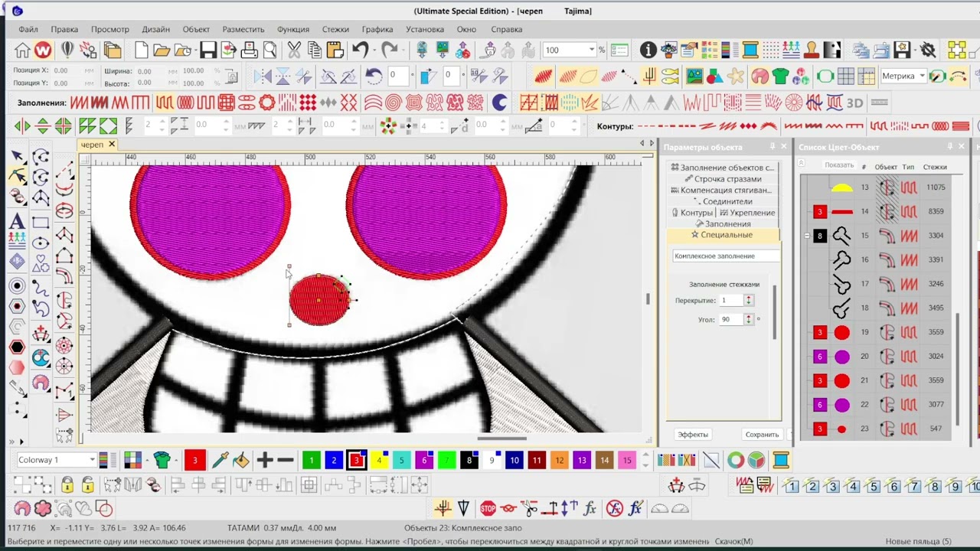Save the design with the floppy disk icon
Image resolution: width=980 pixels, height=551 pixels.
[208, 51]
